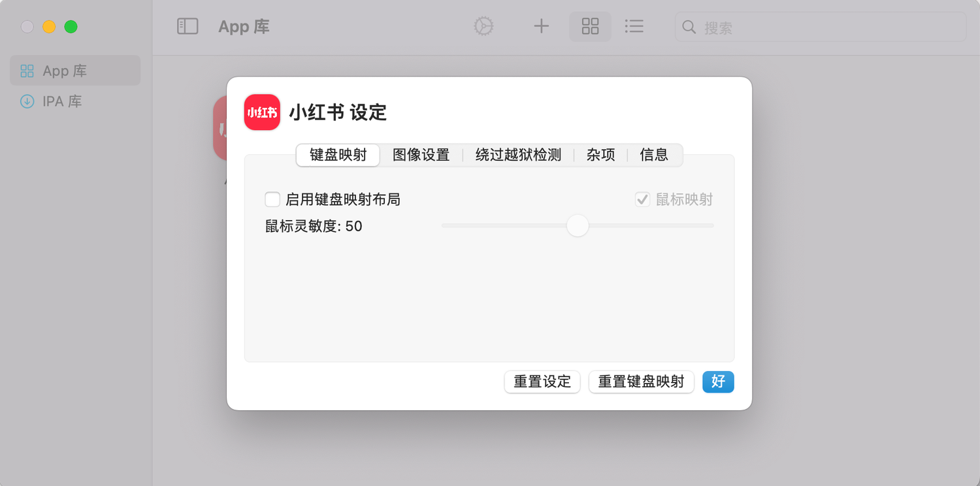Click the search magnifier icon

point(689,27)
